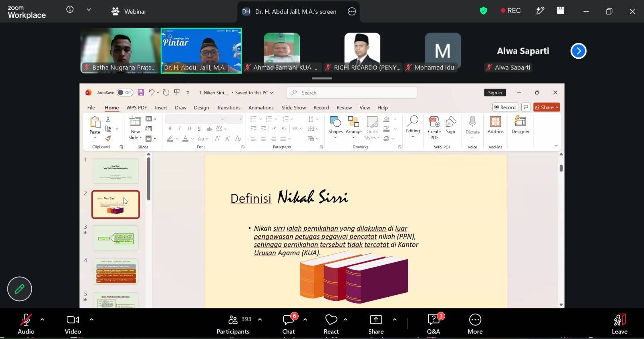Open the More options menu
Screen dimensions: 644x339
[475, 324]
